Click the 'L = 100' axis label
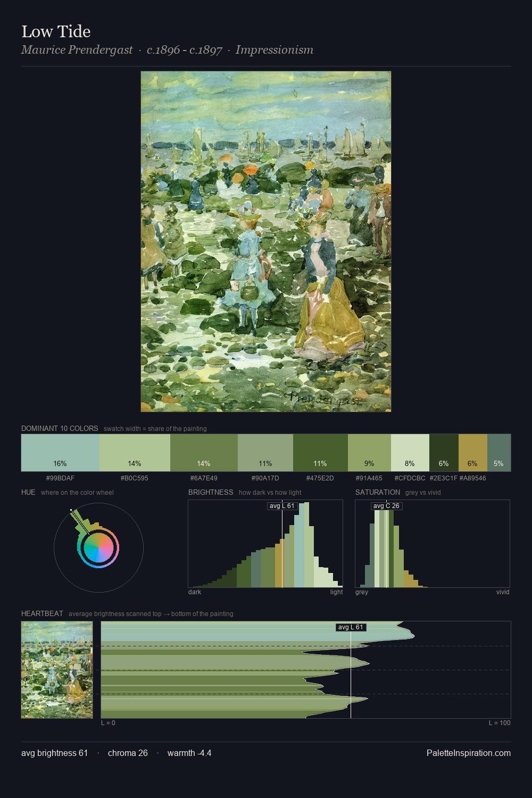 [x=500, y=723]
